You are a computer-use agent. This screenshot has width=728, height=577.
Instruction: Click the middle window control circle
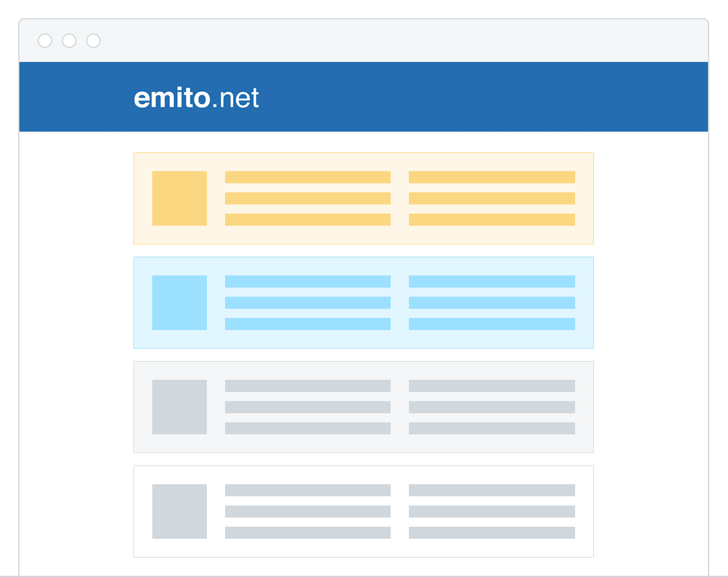[x=69, y=41]
